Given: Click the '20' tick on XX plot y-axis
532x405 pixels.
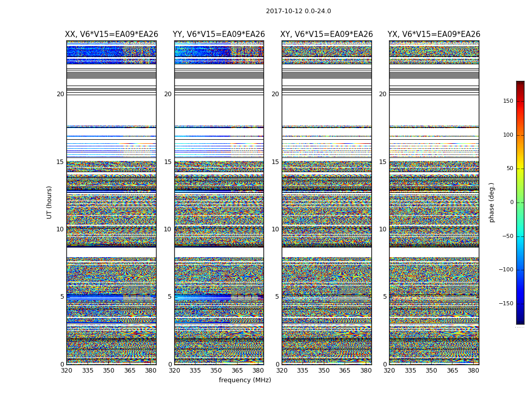Looking at the screenshot, I should 60,94.
